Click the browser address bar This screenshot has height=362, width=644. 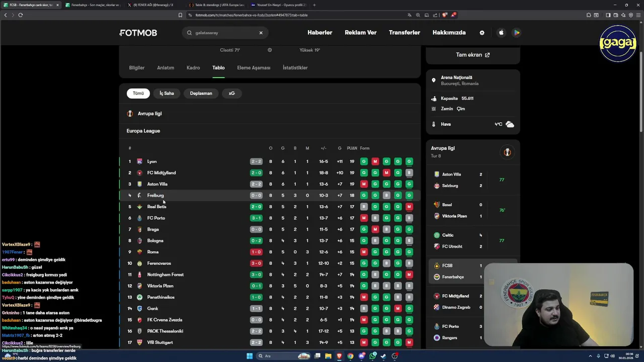pos(297,15)
